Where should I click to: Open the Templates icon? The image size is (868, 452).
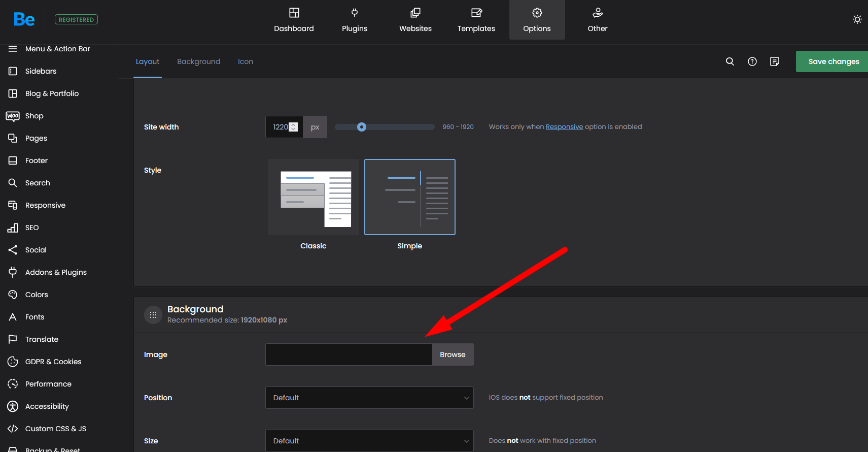(x=476, y=13)
